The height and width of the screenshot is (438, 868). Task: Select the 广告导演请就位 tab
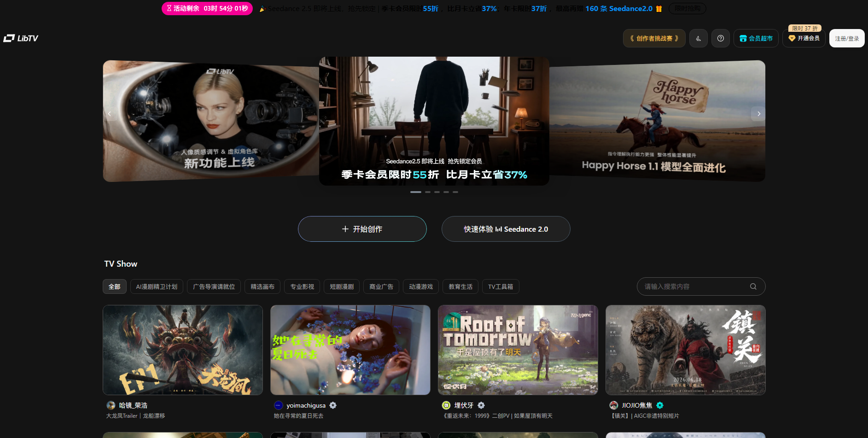pos(214,286)
